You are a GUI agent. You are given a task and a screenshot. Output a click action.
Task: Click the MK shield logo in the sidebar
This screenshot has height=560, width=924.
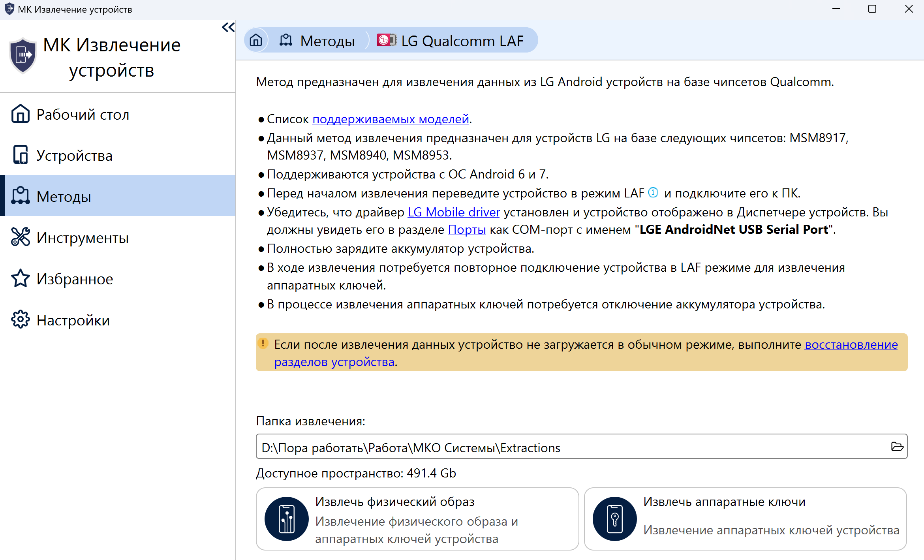(23, 56)
